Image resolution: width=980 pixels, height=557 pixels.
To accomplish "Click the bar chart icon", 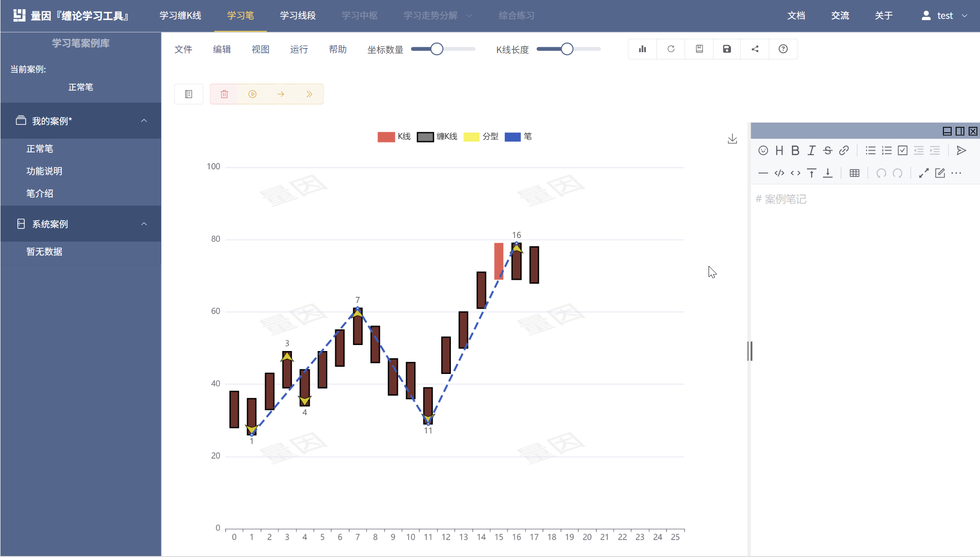I will pos(643,49).
